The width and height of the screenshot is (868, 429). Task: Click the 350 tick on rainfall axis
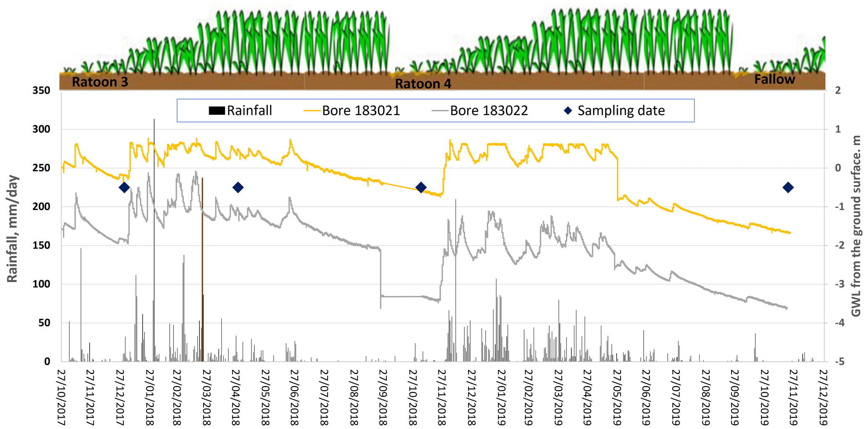41,91
